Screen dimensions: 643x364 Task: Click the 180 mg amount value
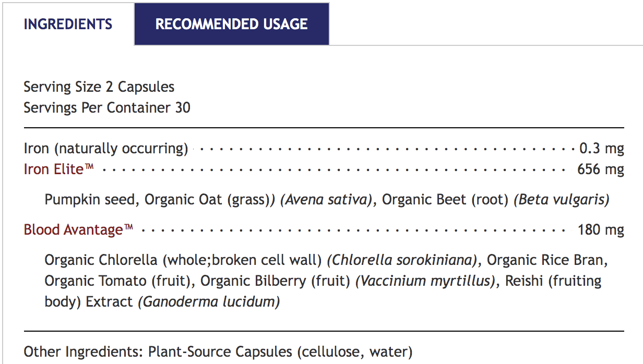[601, 229]
